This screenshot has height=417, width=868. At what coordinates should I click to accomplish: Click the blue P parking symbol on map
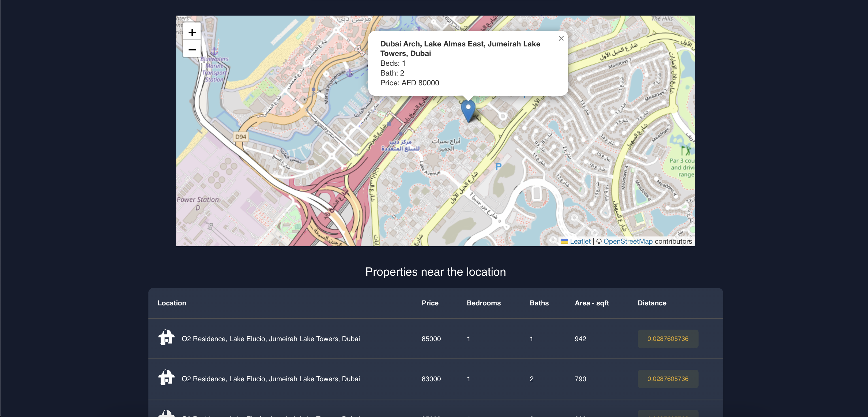(498, 166)
